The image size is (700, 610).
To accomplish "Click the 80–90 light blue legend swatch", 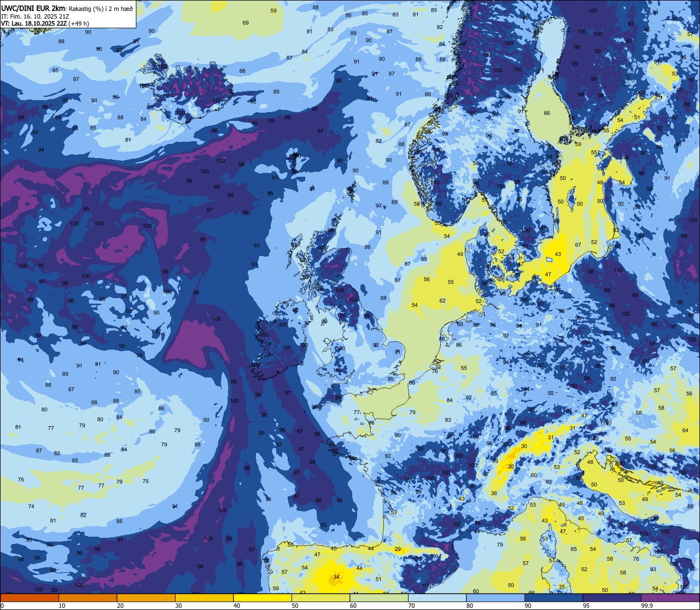I will pyautogui.click(x=495, y=597).
